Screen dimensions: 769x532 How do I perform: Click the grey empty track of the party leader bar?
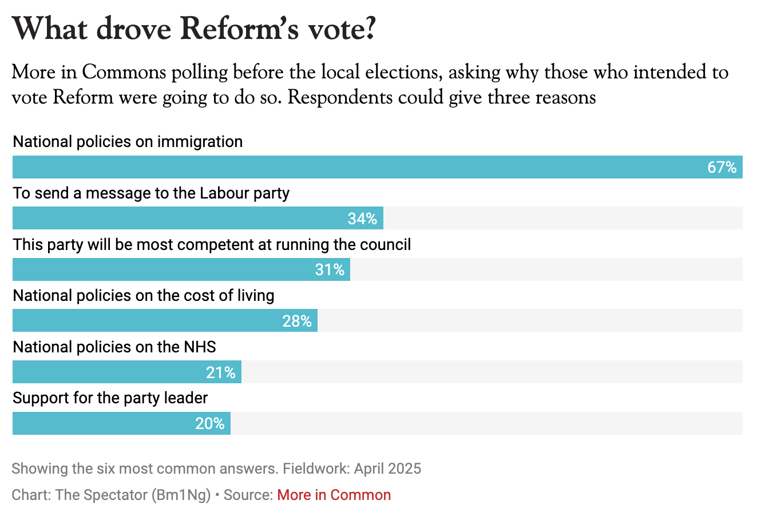click(x=486, y=423)
